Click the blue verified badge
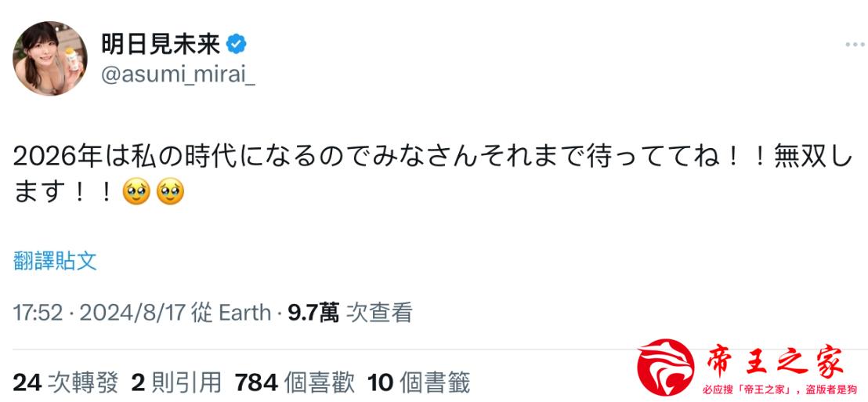 [236, 44]
